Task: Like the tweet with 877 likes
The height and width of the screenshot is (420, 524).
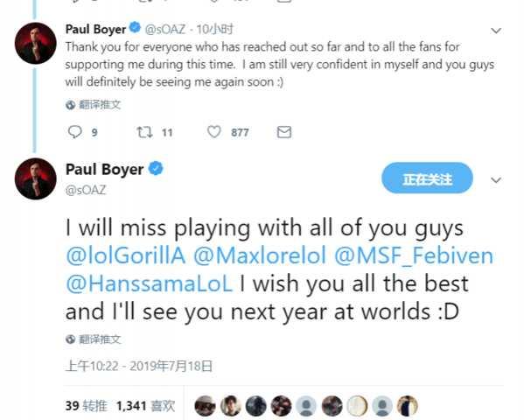Action: tap(213, 132)
